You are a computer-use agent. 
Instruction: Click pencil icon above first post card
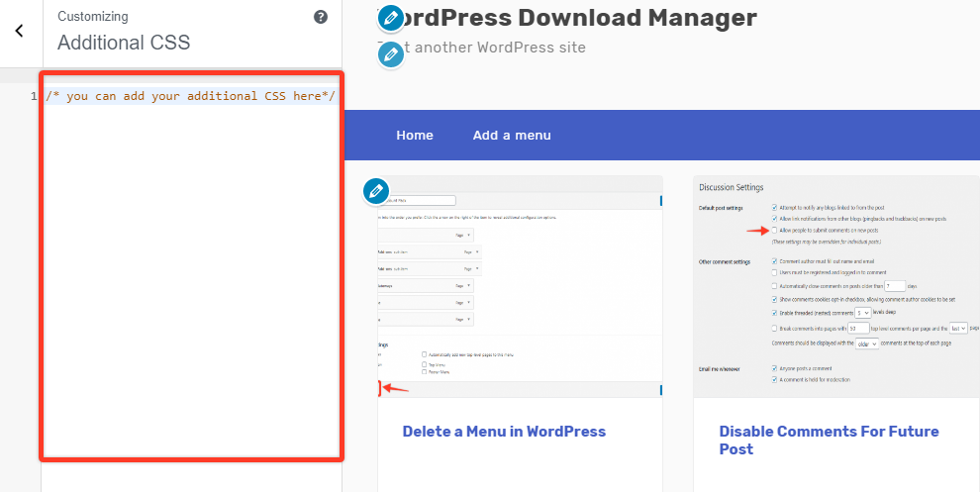click(376, 191)
